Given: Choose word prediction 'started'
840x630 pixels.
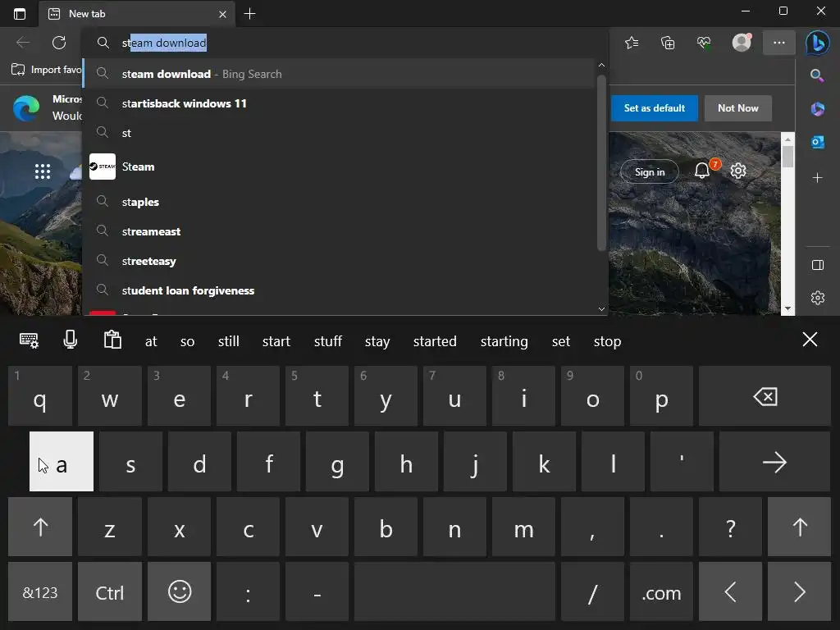Looking at the screenshot, I should pos(435,341).
